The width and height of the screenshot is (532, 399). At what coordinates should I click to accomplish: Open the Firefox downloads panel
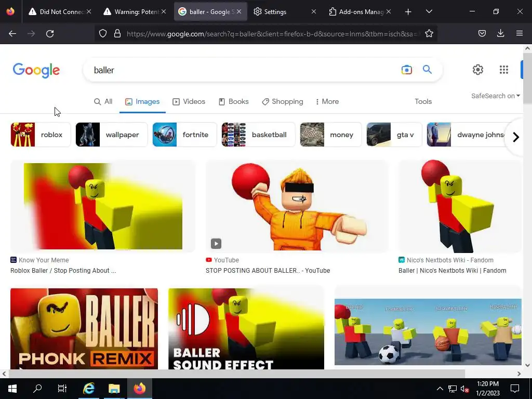point(500,33)
